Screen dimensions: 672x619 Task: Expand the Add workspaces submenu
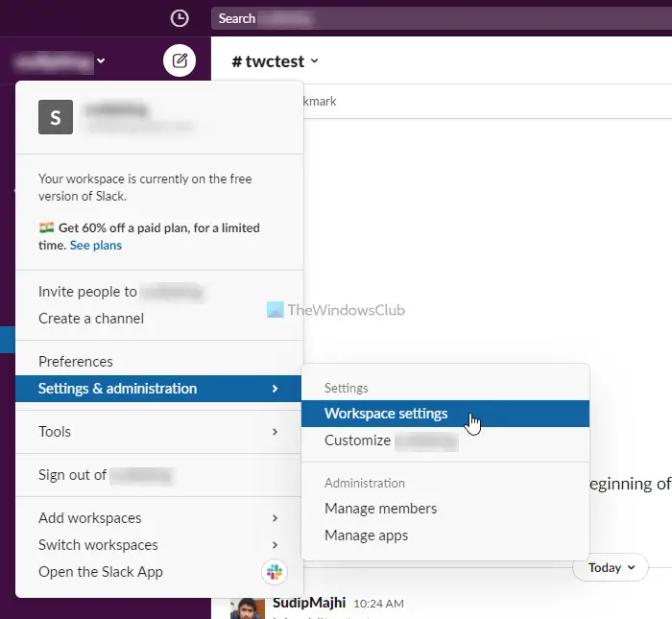coord(159,518)
